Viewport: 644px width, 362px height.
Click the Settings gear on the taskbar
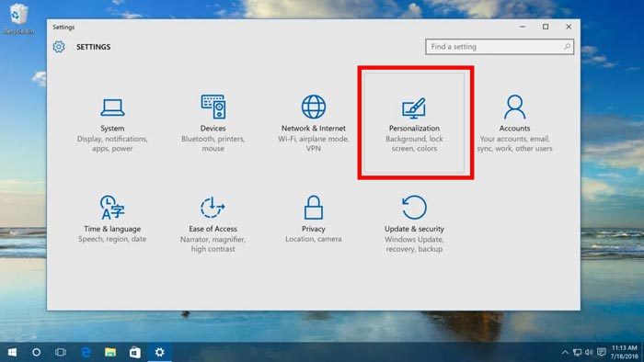(x=159, y=352)
